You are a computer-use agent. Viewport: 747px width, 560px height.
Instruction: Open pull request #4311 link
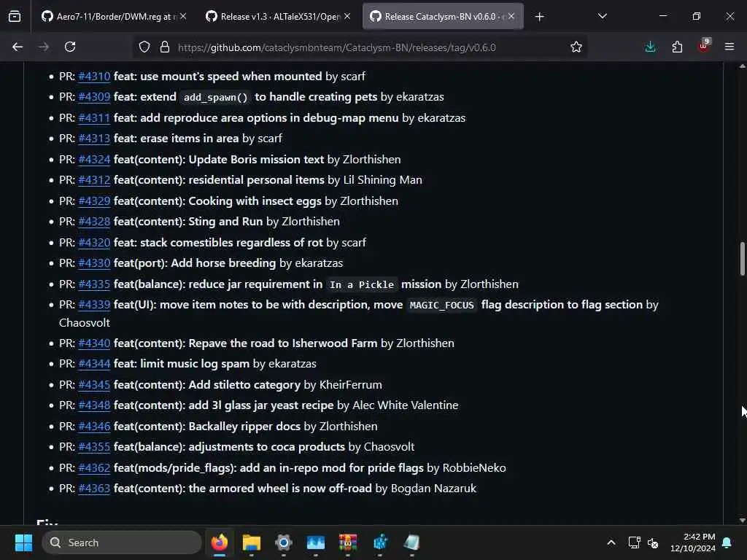[94, 118]
